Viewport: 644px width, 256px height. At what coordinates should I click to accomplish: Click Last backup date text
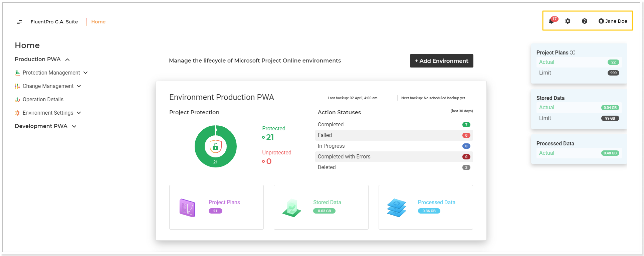coord(353,98)
